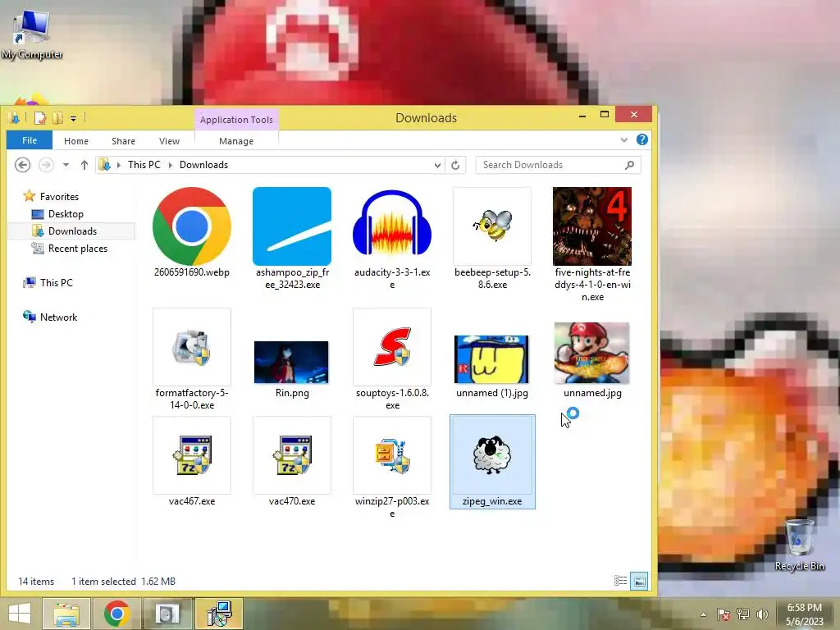
Task: Select the beebeep-setup-5.8.6.exe bee icon
Action: (x=492, y=226)
